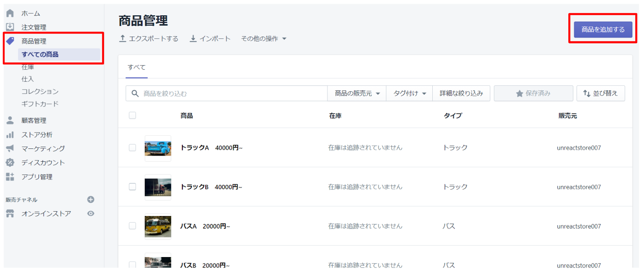644x276 pixels.
Task: Click the Home house icon in sidebar
Action: tap(10, 13)
